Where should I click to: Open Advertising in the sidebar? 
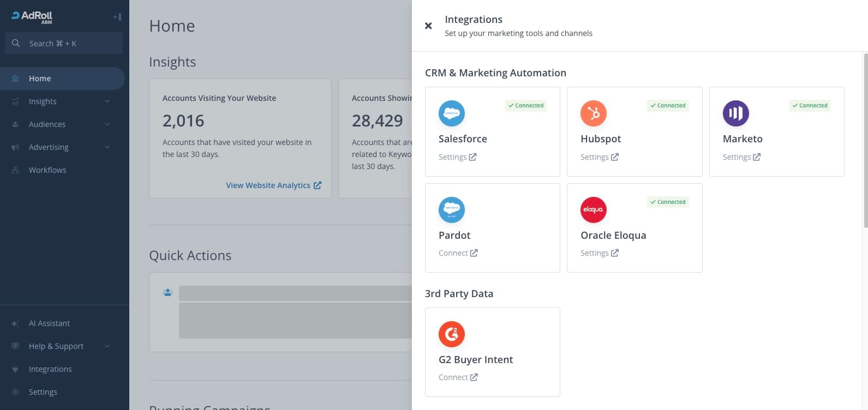[49, 147]
